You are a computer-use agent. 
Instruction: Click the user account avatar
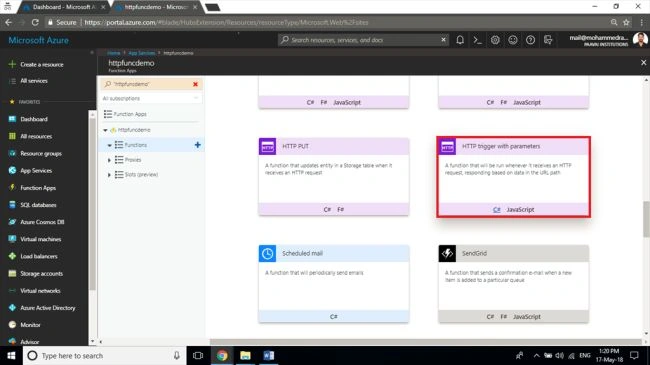point(640,40)
